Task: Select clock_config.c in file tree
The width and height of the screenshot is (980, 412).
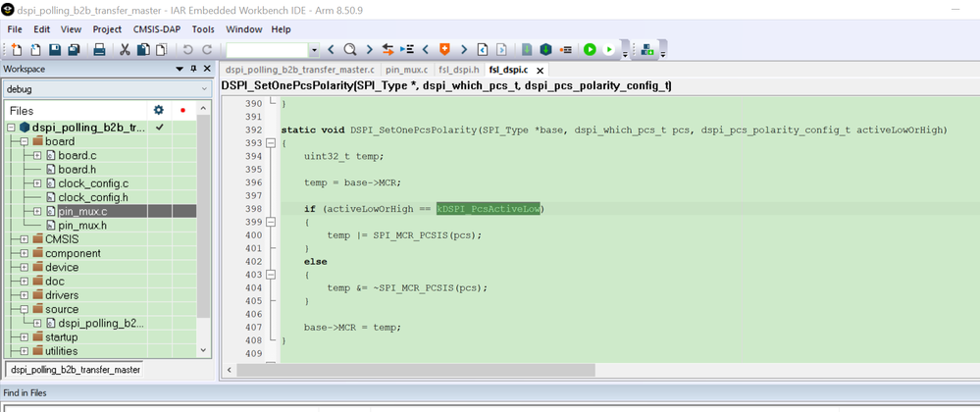Action: 93,183
